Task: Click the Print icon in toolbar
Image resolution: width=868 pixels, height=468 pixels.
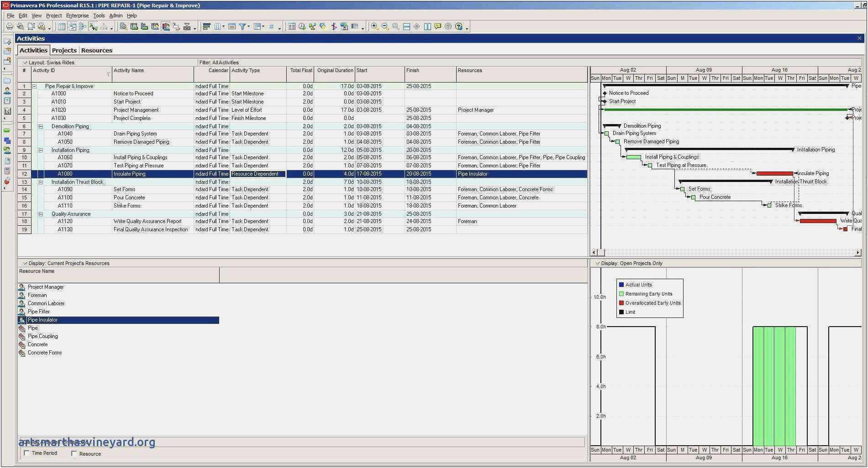Action: click(10, 27)
